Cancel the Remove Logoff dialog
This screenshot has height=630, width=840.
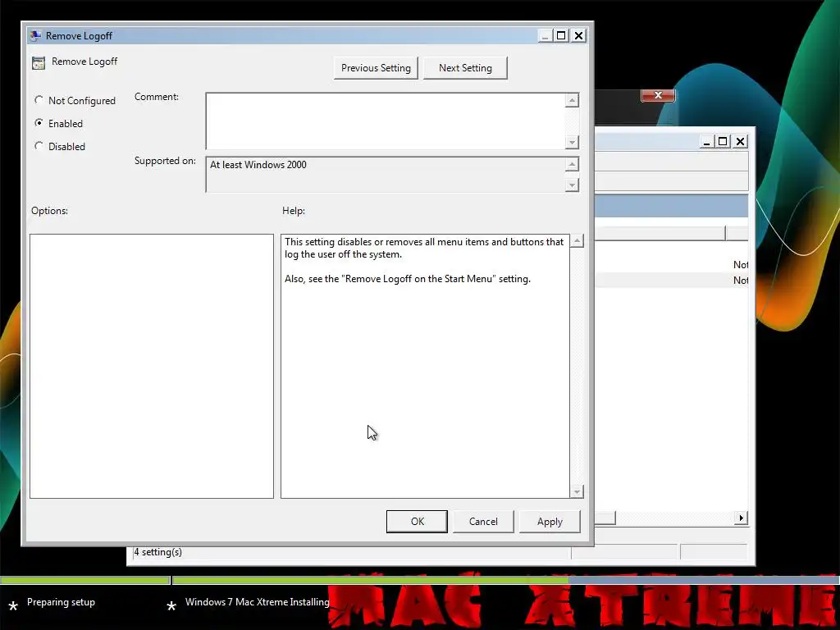[483, 521]
